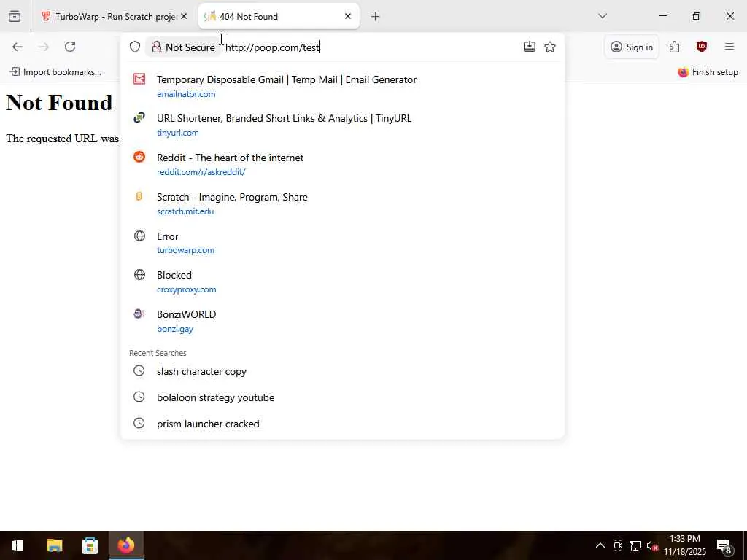Select the 404 Not Found tab
This screenshot has width=747, height=560.
(278, 16)
